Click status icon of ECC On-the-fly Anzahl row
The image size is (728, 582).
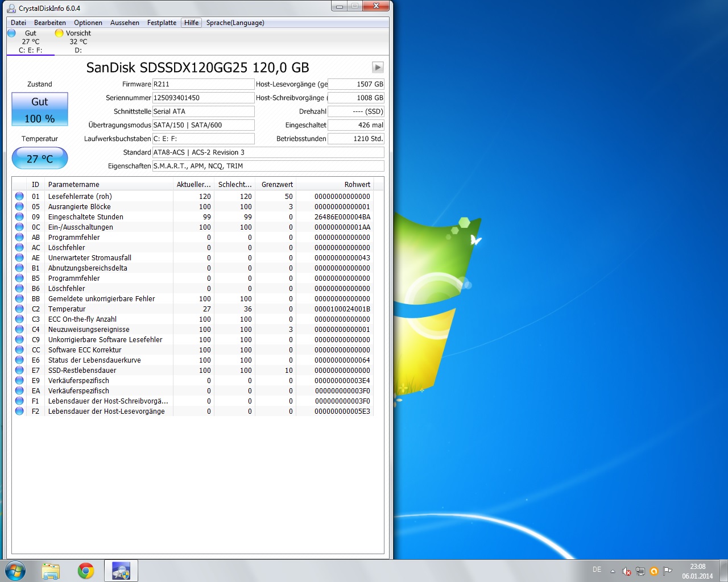pos(19,319)
